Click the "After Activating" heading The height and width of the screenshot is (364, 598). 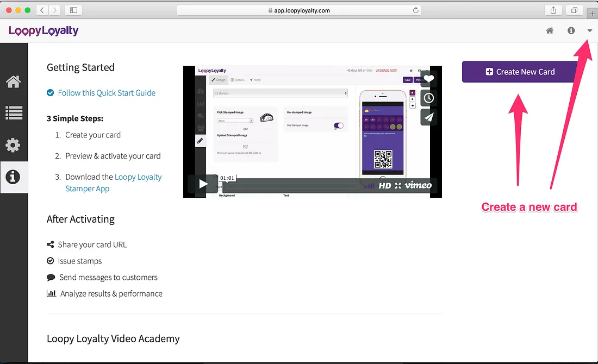[80, 219]
